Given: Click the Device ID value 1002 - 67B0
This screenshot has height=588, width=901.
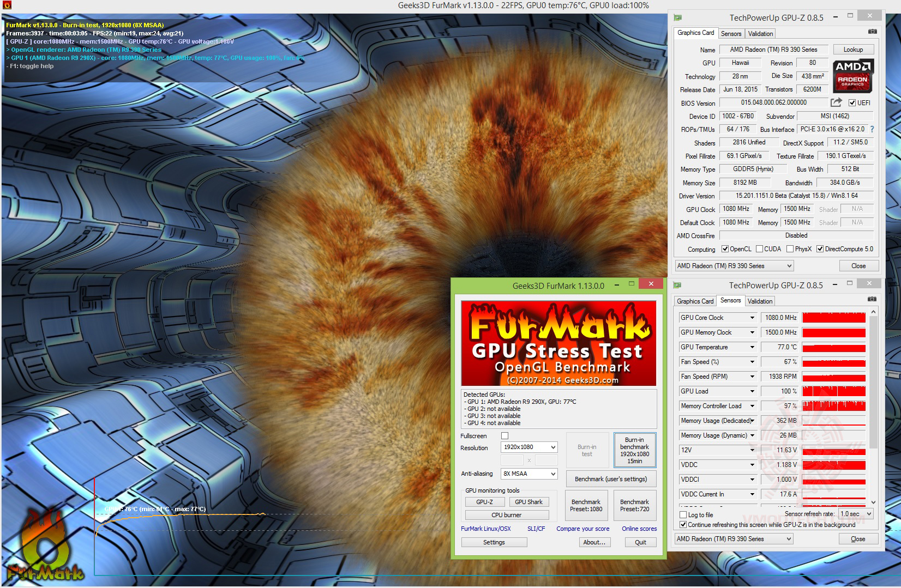Looking at the screenshot, I should pyautogui.click(x=738, y=116).
